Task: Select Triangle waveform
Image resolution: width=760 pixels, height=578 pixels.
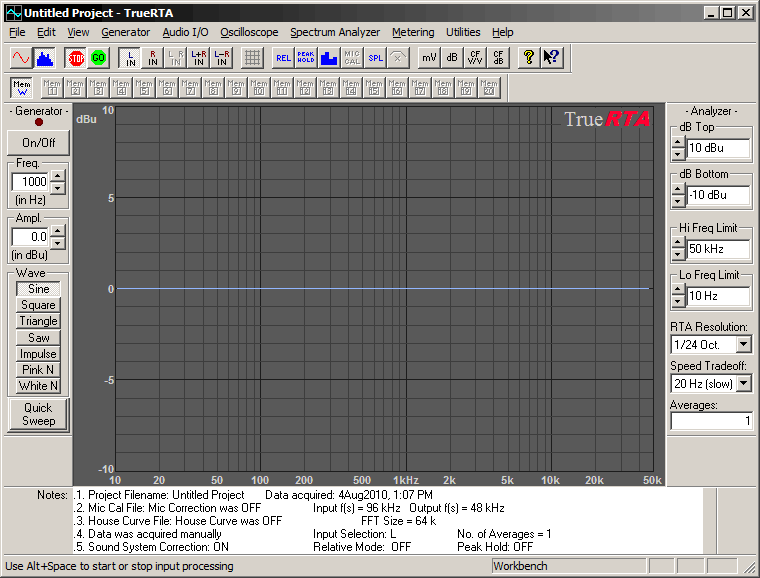Action: [38, 321]
